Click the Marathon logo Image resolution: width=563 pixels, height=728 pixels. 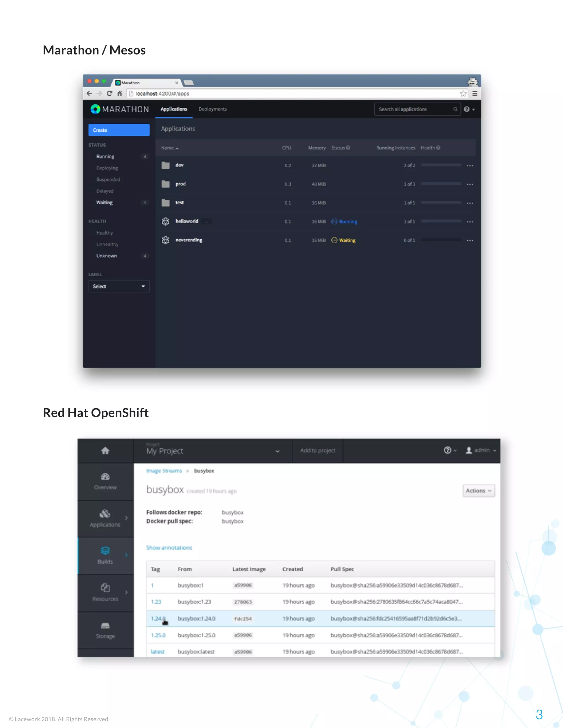119,109
